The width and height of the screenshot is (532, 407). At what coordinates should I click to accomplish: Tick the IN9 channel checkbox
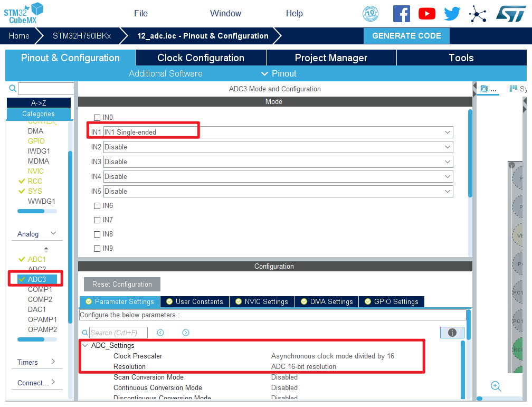click(x=97, y=249)
